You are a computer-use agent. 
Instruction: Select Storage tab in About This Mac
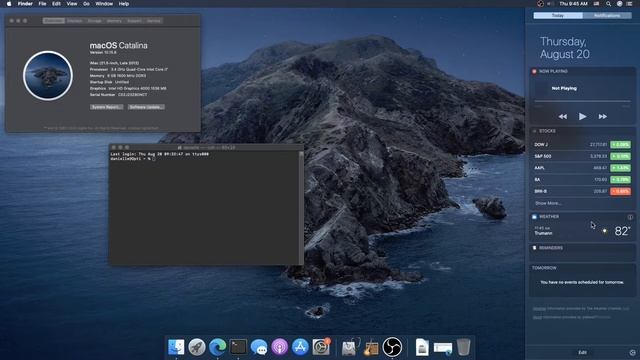pyautogui.click(x=95, y=20)
